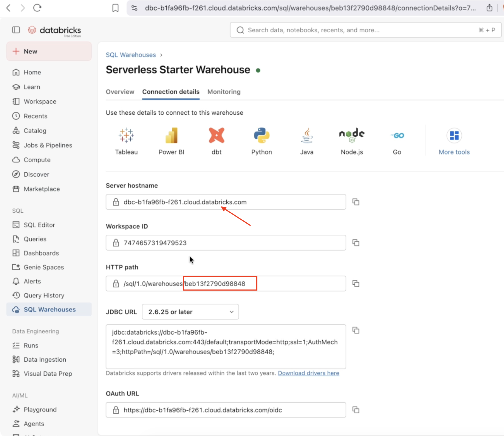This screenshot has width=504, height=436.
Task: Open the Databricks logo home link
Action: pos(54,30)
